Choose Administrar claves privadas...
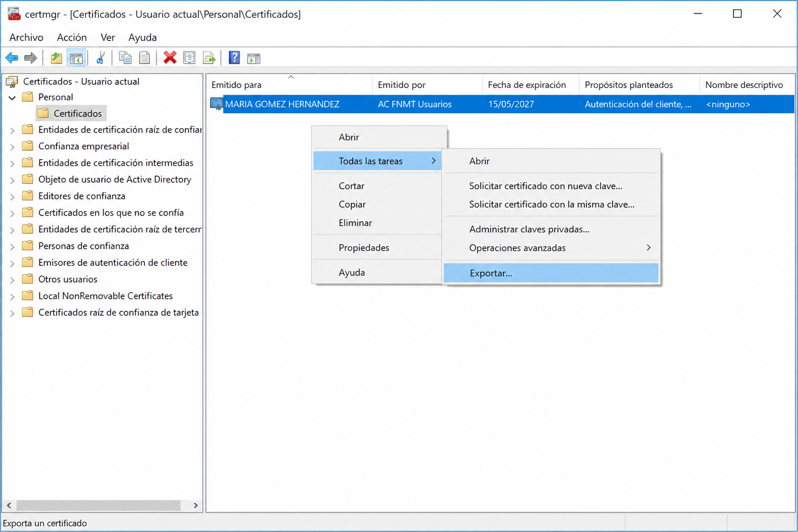The image size is (798, 532). pos(551,229)
